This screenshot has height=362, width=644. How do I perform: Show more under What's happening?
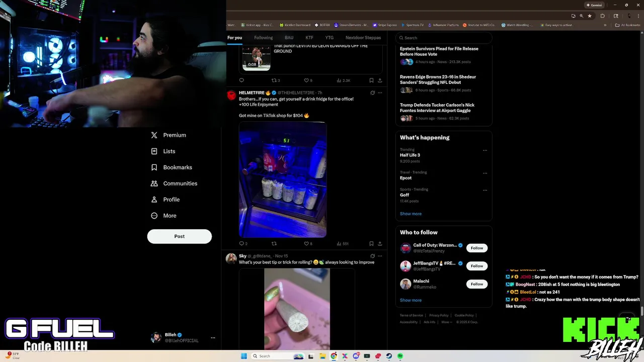(x=411, y=214)
